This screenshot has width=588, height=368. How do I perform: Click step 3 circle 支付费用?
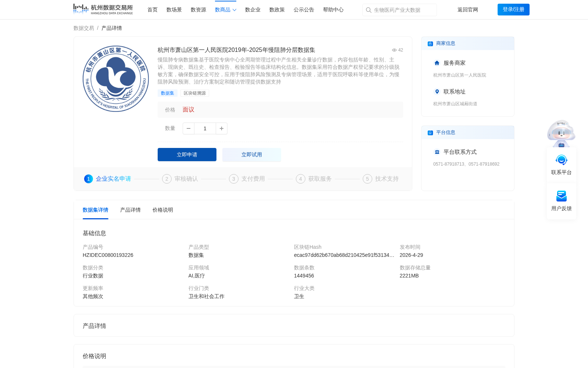[234, 179]
